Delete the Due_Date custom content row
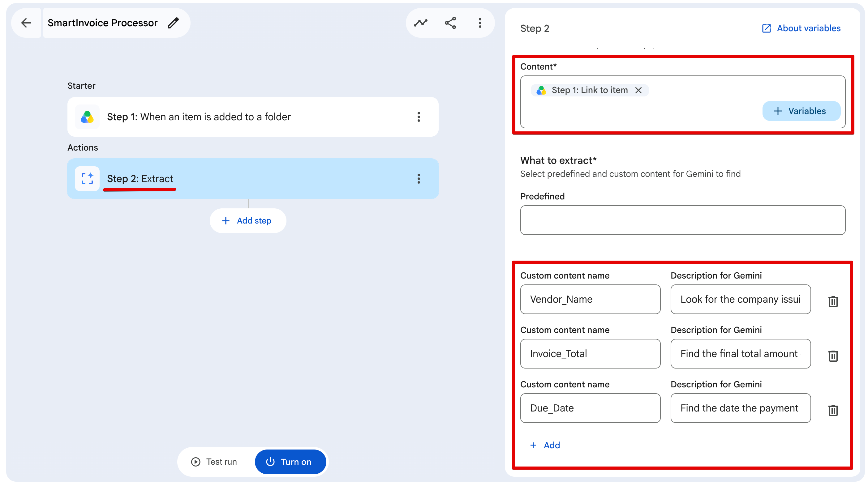This screenshot has height=486, width=868. tap(833, 410)
